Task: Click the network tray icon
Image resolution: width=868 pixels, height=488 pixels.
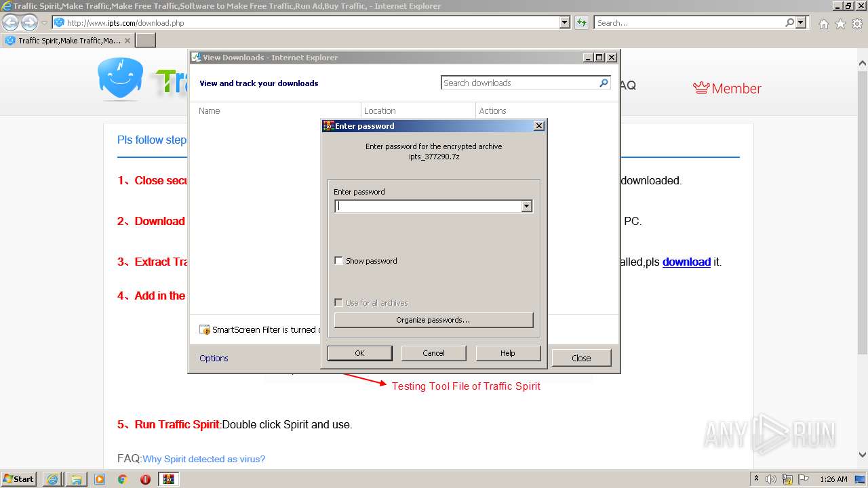Action: coord(787,479)
